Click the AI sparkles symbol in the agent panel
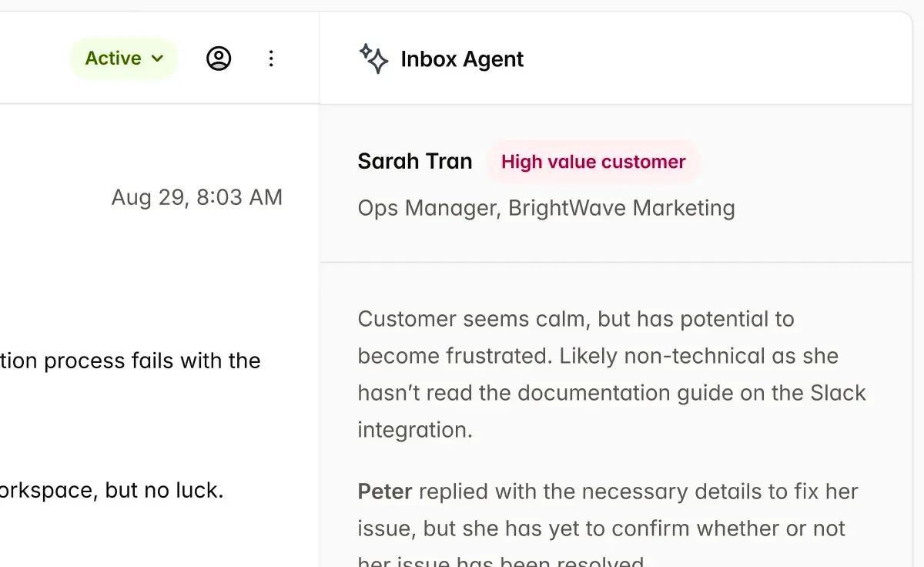Screen dimensions: 924x567 point(374,59)
